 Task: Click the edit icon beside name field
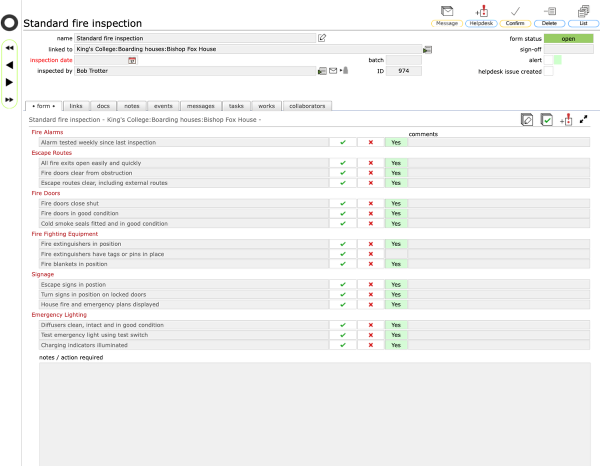[322, 38]
